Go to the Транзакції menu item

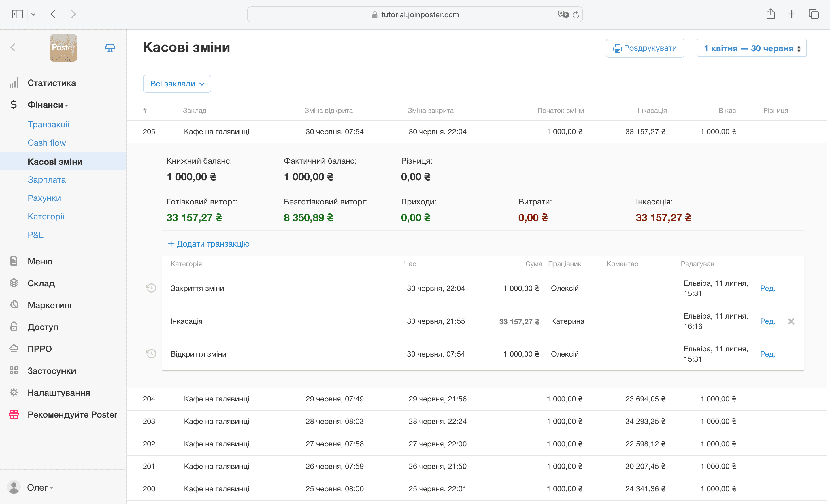tap(48, 124)
